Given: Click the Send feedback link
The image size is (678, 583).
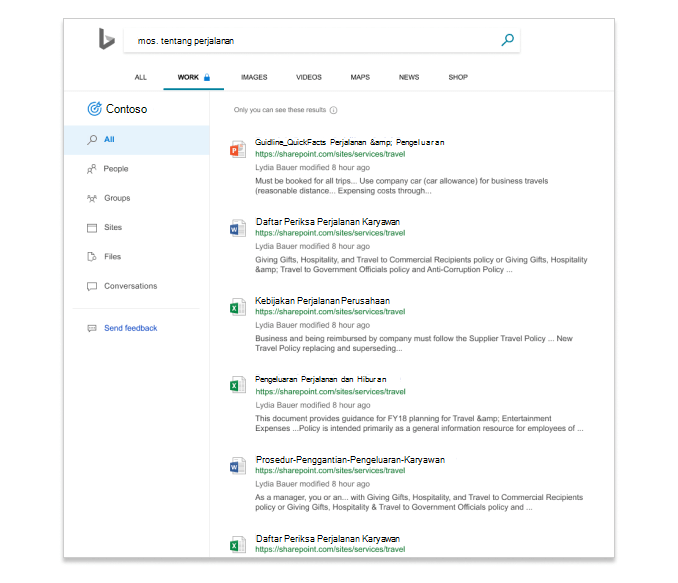Looking at the screenshot, I should (130, 328).
